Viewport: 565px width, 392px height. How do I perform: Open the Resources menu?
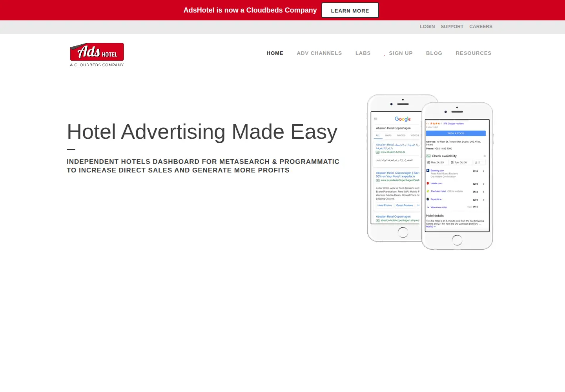tap(474, 53)
